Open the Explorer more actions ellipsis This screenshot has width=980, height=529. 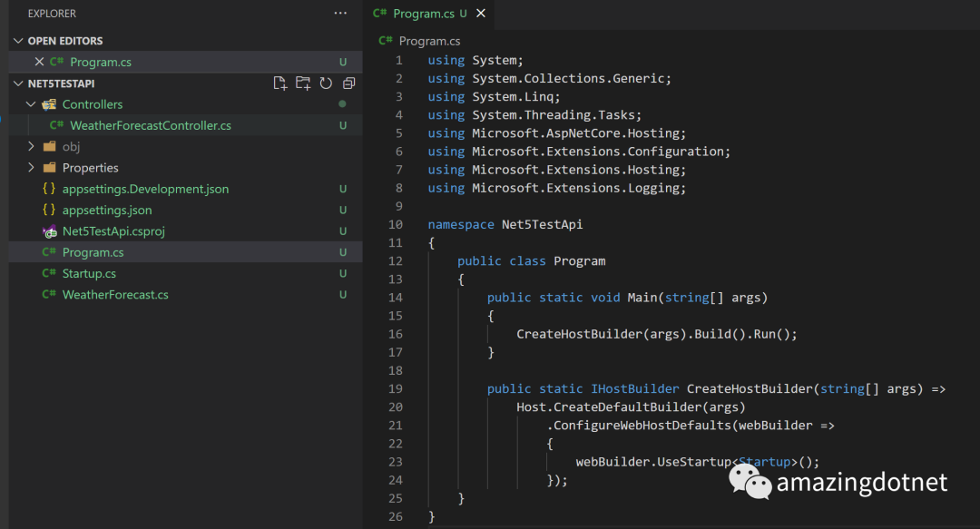340,13
